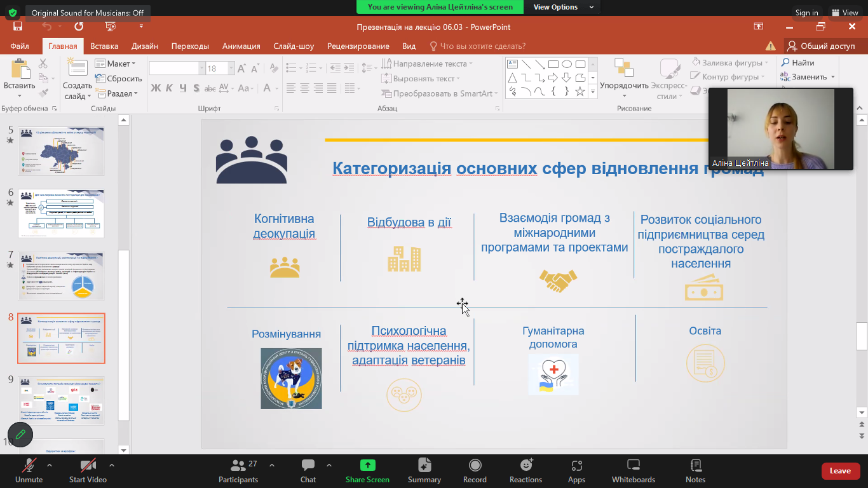Start recording with Record icon

(475, 466)
